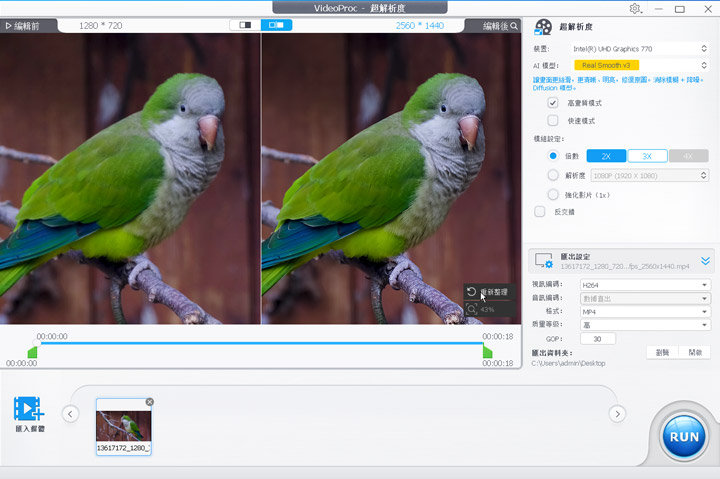Click the 2560 * 1440 resolution label
This screenshot has height=479, width=720.
(420, 26)
